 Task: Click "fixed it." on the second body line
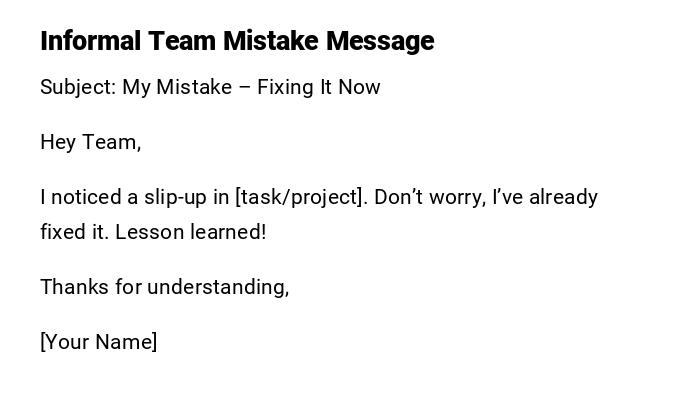click(74, 232)
